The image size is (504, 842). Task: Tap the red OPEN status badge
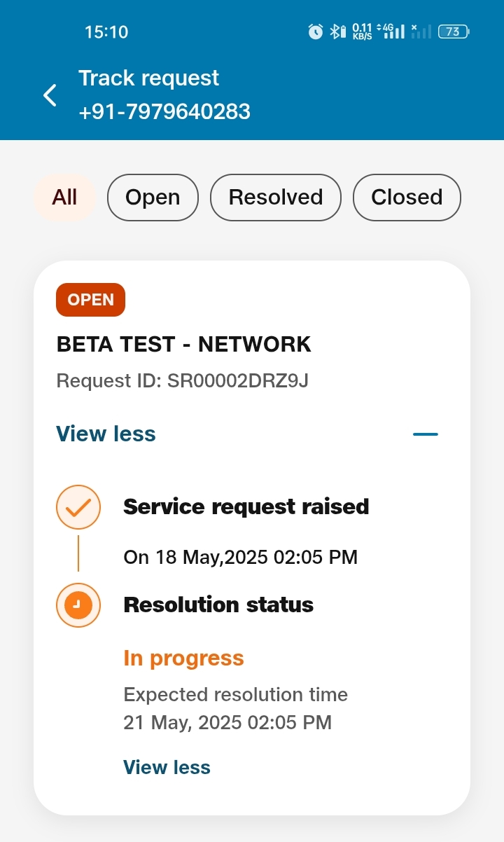[90, 300]
